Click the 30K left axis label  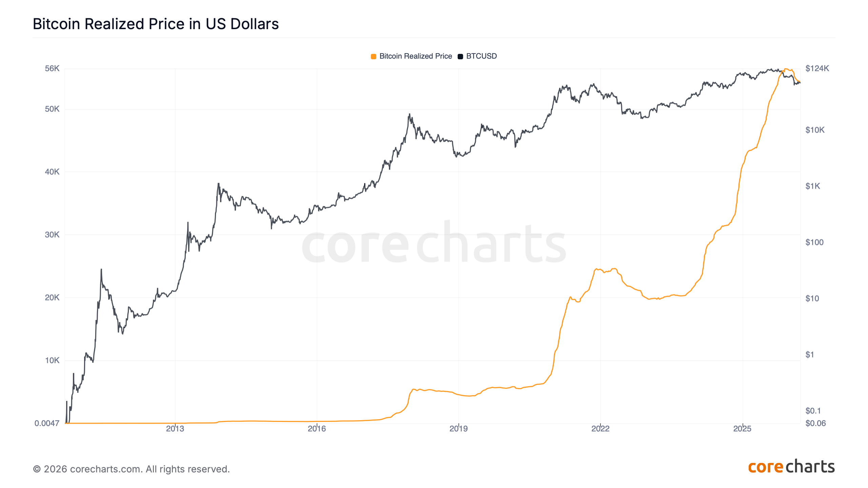[52, 235]
